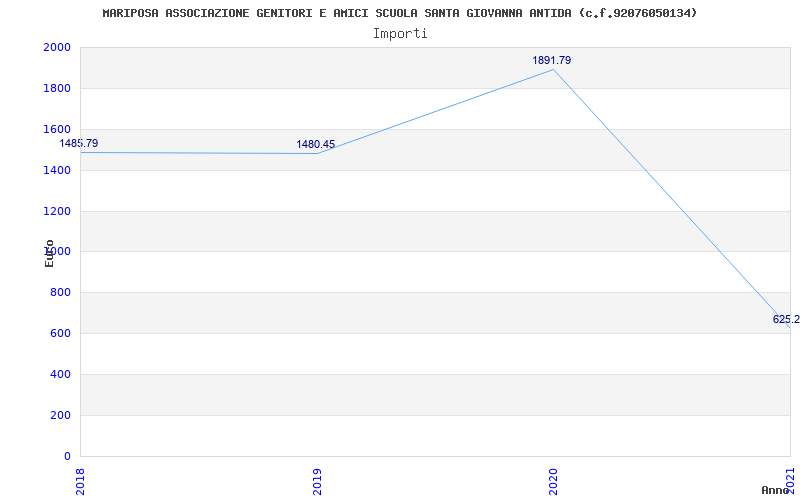The height and width of the screenshot is (500, 800).
Task: Click the x-axis year 2018
Action: (81, 482)
